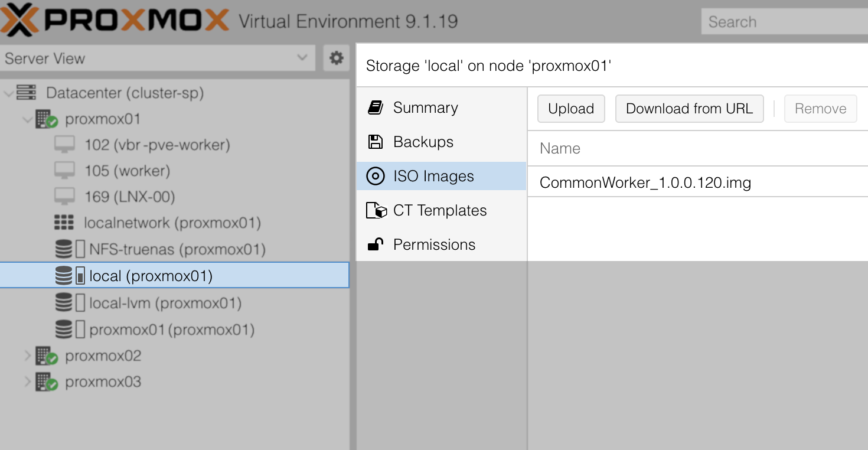Select CommonWorker_1.0.0.120.img row

tap(698, 182)
